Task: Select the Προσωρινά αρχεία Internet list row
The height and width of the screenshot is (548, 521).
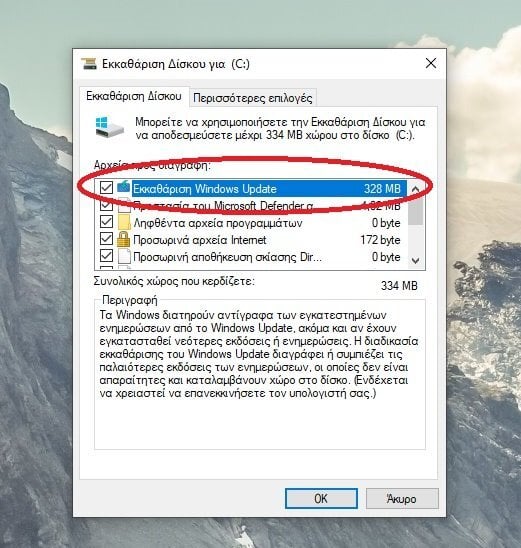Action: coord(250,240)
